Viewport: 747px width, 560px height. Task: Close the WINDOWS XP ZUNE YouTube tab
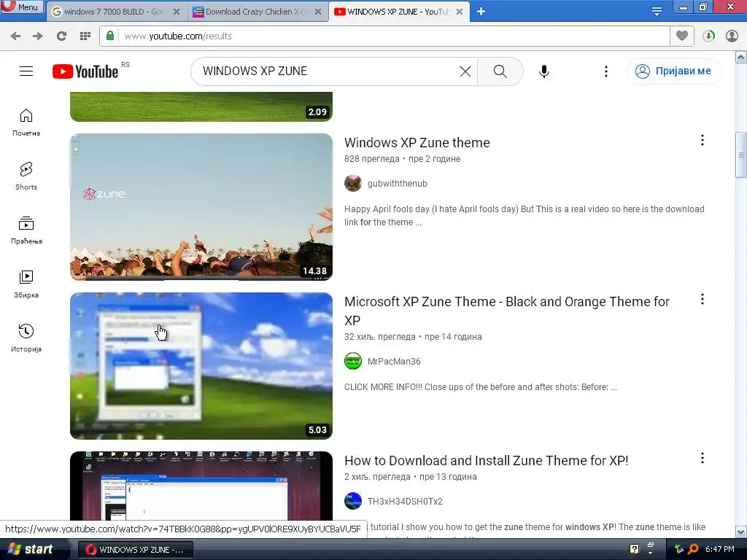point(460,12)
